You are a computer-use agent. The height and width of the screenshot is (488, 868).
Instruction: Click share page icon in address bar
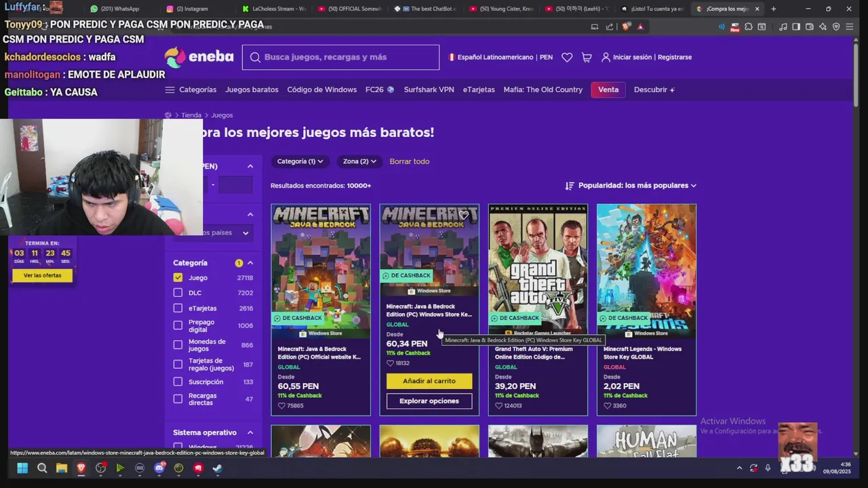[609, 26]
